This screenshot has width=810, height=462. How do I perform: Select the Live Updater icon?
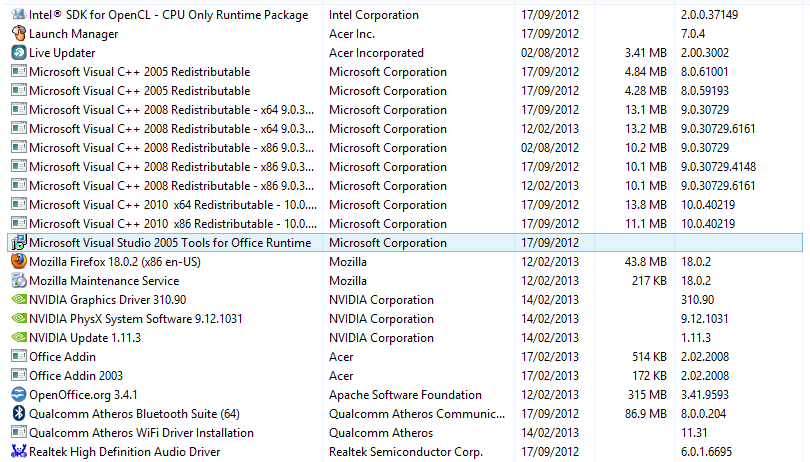click(19, 53)
